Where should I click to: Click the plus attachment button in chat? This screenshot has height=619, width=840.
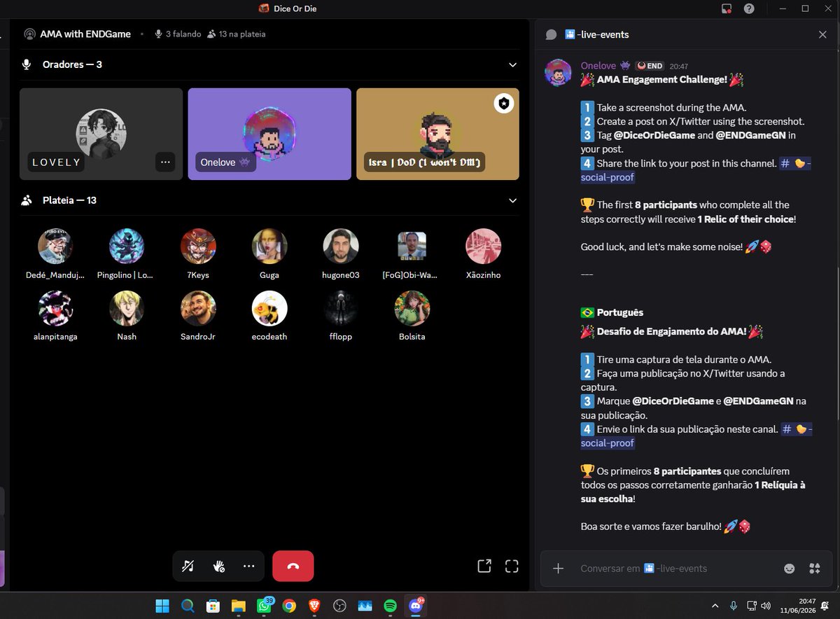point(558,569)
